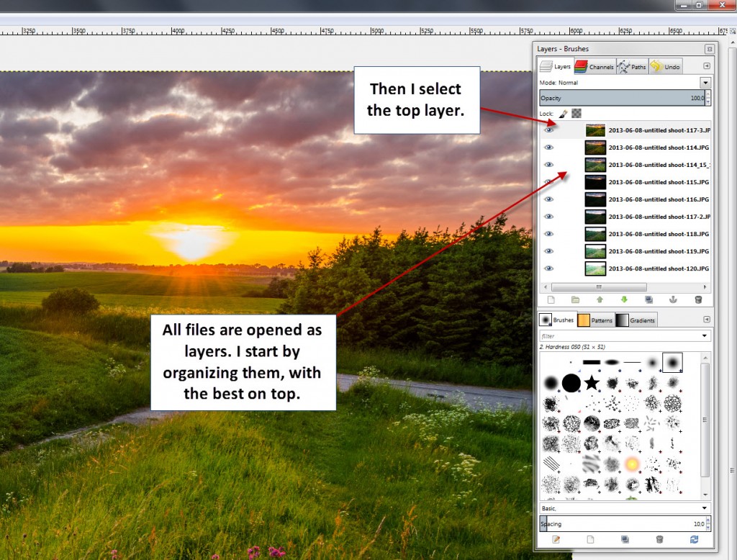The image size is (737, 560).
Task: Select the yellow glowing sparks brush
Action: click(x=632, y=464)
